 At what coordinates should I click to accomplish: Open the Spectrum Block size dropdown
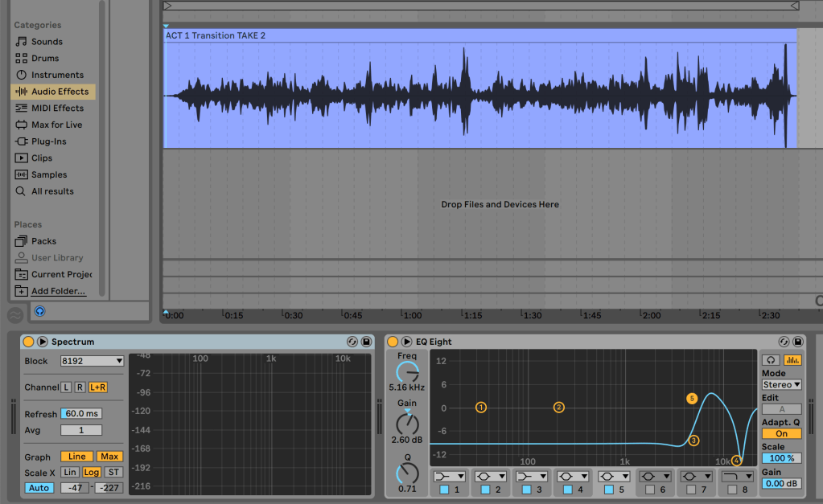(92, 361)
